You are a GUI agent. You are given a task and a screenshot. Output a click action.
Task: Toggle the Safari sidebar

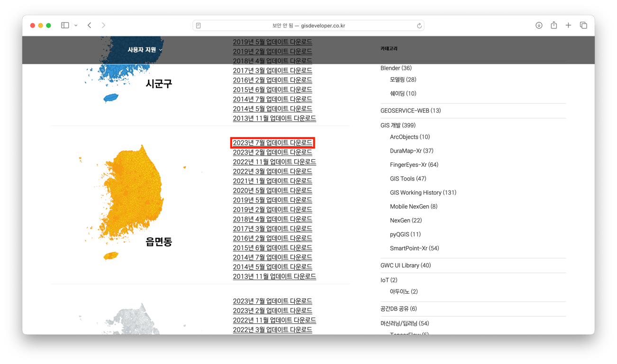[x=64, y=25]
